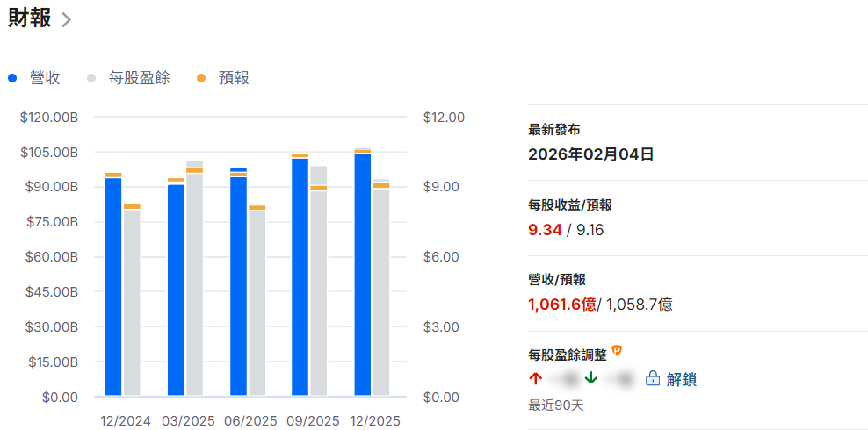Viewport: 868px width, 430px height.
Task: Toggle the 預報 legend orange dot
Action: click(201, 78)
